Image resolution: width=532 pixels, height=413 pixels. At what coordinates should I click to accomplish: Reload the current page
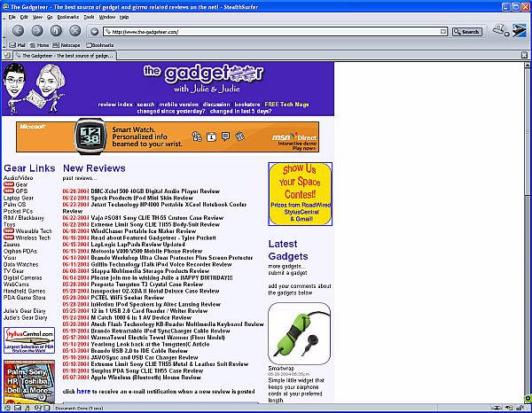(x=55, y=30)
